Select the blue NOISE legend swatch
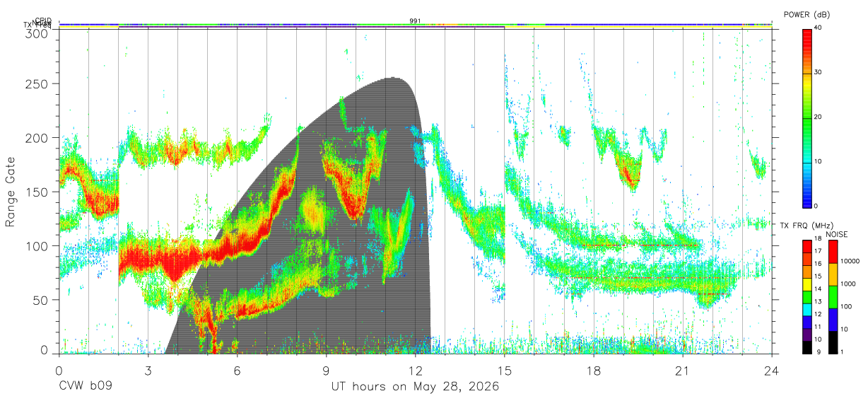The image size is (868, 401). tap(832, 319)
